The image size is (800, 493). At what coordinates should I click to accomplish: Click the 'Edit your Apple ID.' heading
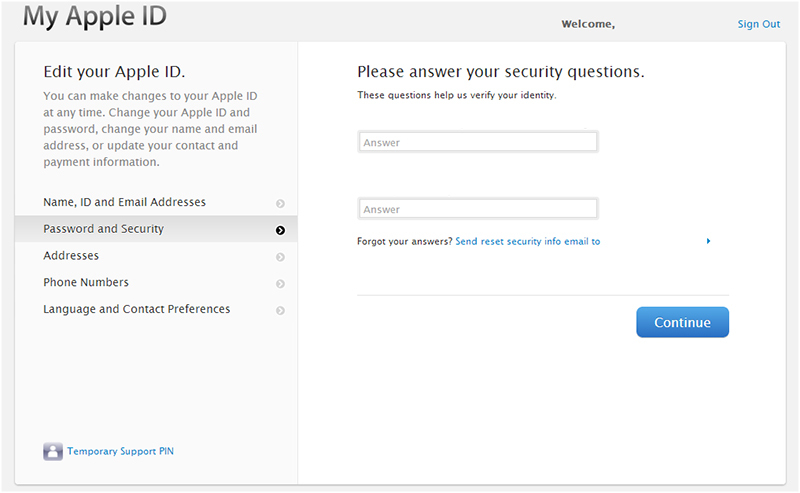point(114,71)
